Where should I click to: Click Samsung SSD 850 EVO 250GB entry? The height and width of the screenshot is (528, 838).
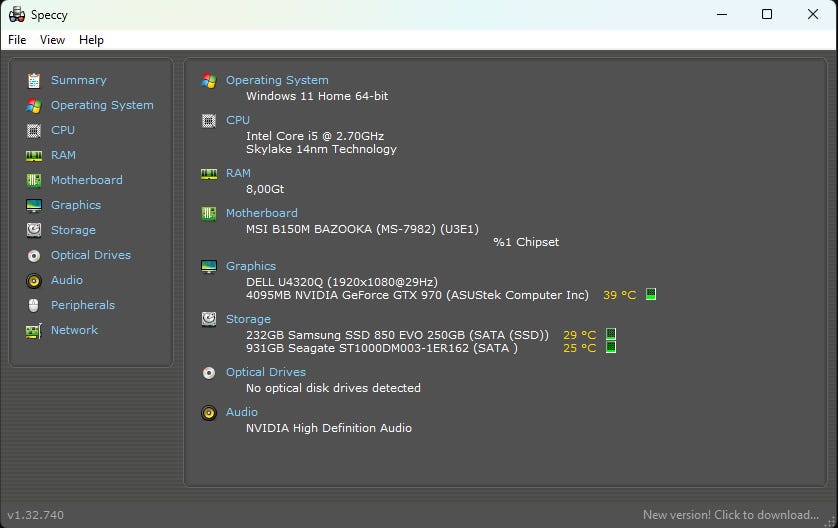(x=397, y=335)
